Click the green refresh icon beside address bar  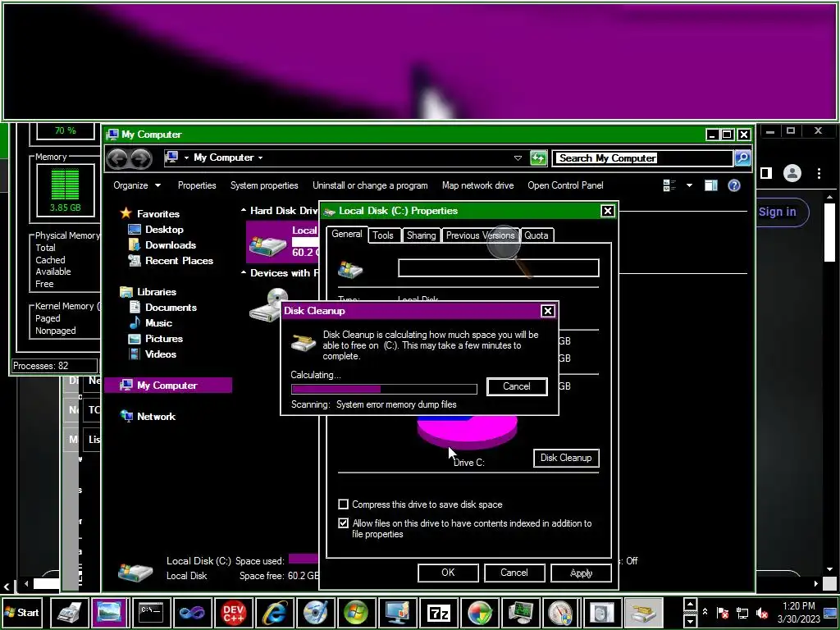[x=538, y=157]
